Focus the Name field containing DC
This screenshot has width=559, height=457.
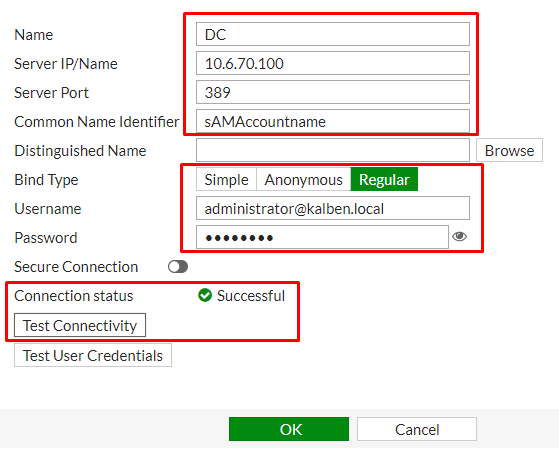[333, 34]
